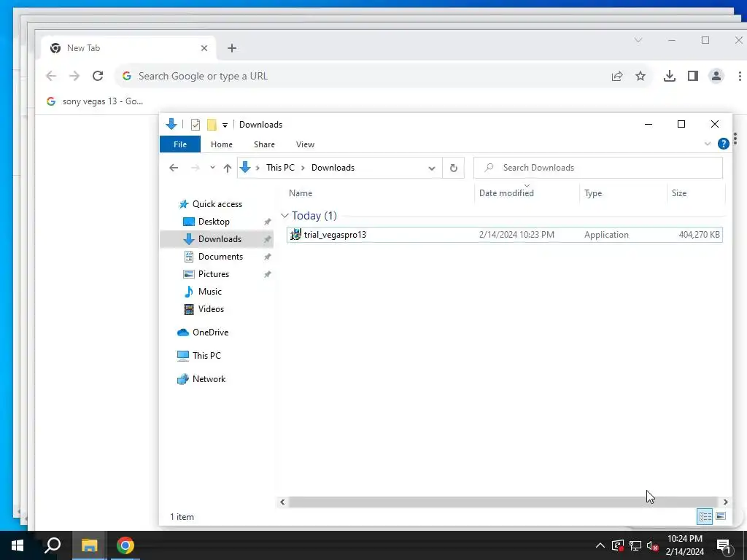The width and height of the screenshot is (747, 560).
Task: Open recent locations dropdown in Explorer
Action: pyautogui.click(x=212, y=168)
